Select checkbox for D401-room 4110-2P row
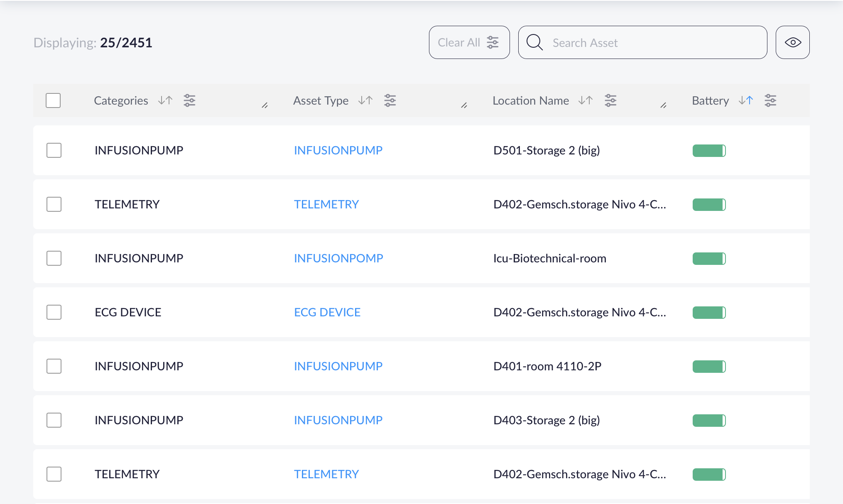Viewport: 843px width, 504px height. pyautogui.click(x=54, y=366)
